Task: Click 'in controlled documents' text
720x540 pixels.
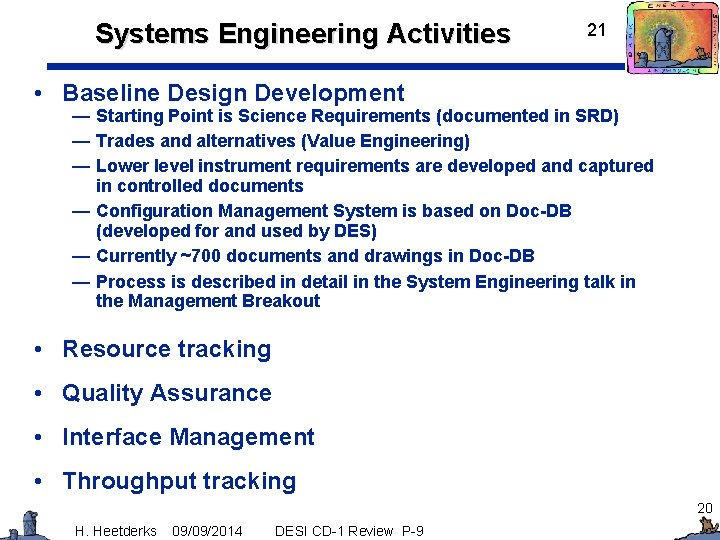Action: click(200, 186)
